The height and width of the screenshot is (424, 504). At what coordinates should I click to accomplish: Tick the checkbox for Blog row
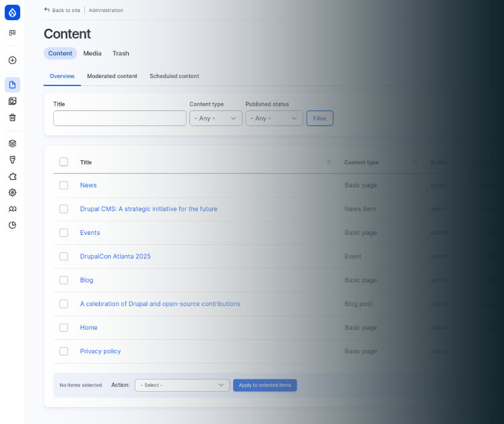pyautogui.click(x=63, y=280)
